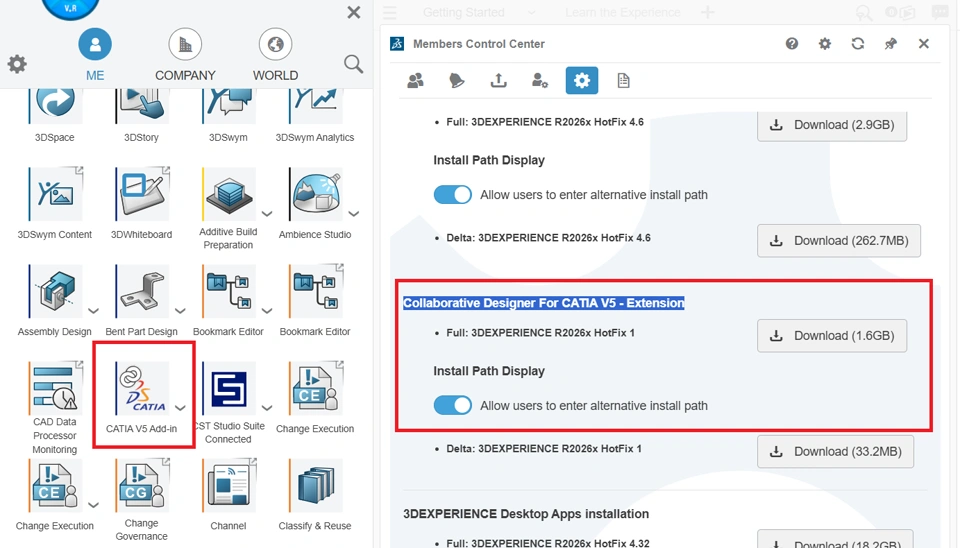Toggle alternative install path for CATIA V5 Extension
960x548 pixels.
pyautogui.click(x=452, y=405)
